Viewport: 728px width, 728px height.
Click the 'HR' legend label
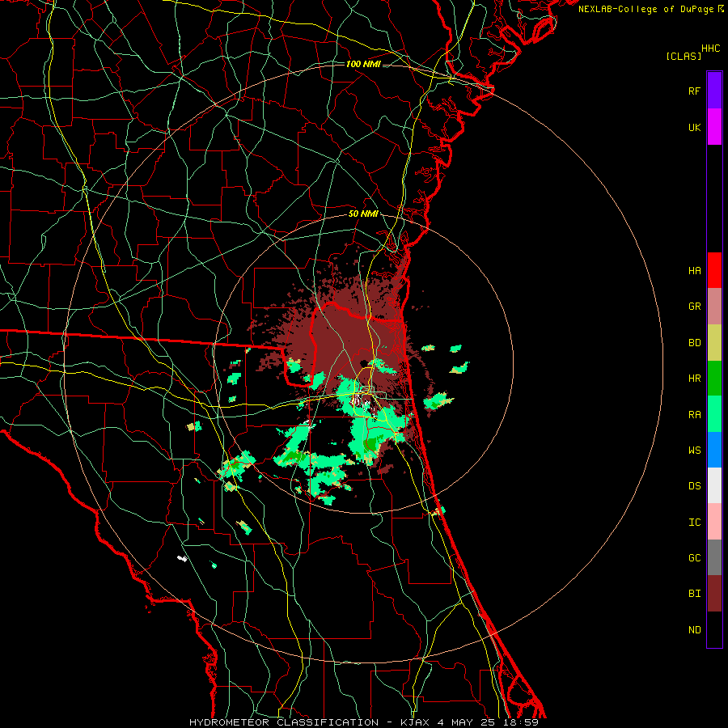[695, 379]
